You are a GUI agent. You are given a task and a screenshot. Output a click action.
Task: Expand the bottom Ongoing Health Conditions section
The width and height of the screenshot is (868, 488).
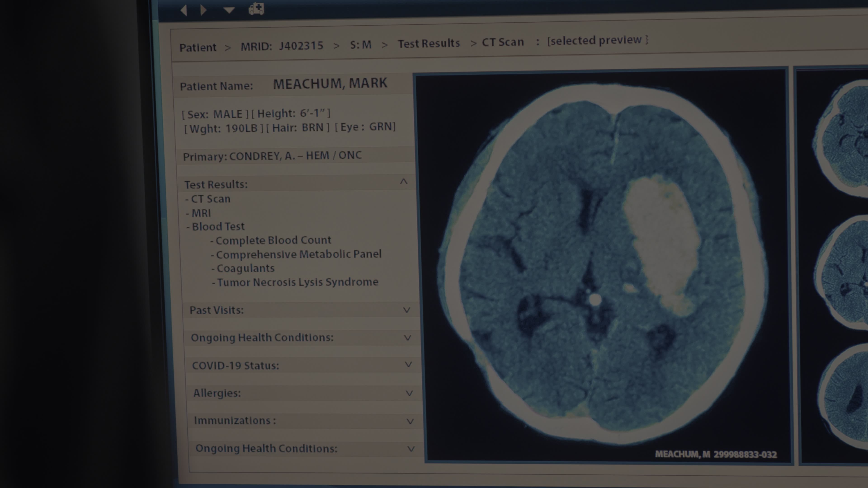(x=411, y=449)
